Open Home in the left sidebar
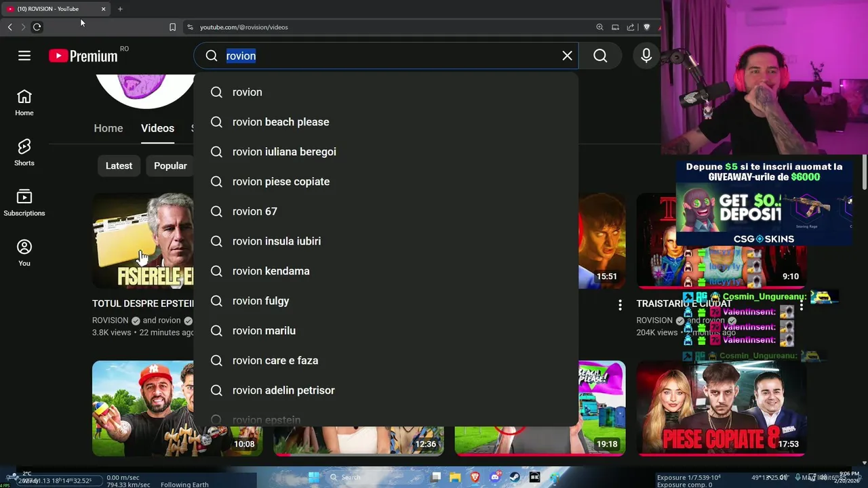This screenshot has width=868, height=488. coord(24,102)
